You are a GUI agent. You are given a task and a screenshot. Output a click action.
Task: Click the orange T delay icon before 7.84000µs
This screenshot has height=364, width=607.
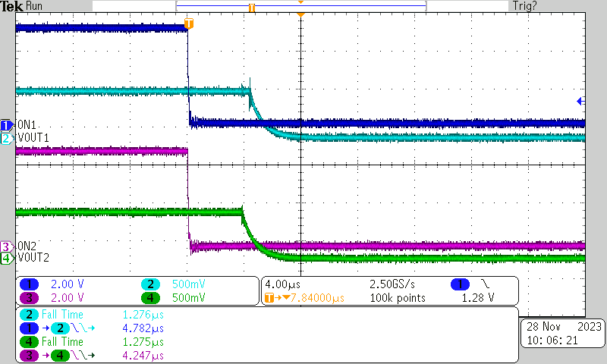[x=269, y=298]
